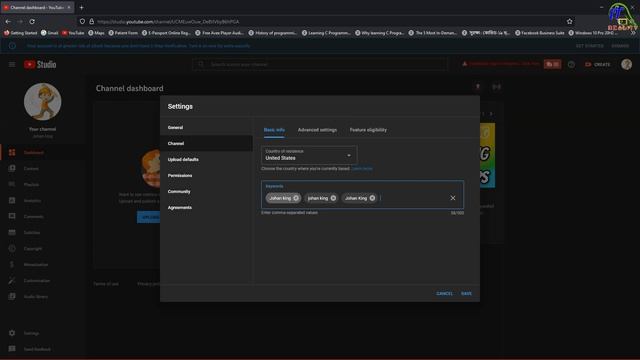Viewport: 640px width, 360px height.
Task: Click the Learn more link under country
Action: 362,169
